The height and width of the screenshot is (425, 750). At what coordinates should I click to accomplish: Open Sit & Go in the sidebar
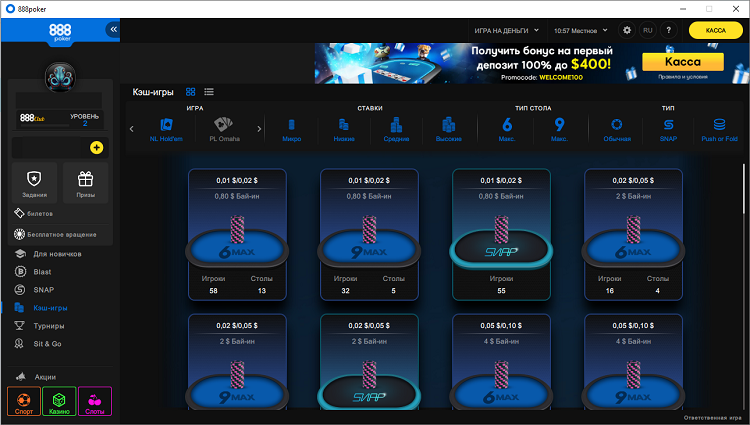click(x=48, y=343)
